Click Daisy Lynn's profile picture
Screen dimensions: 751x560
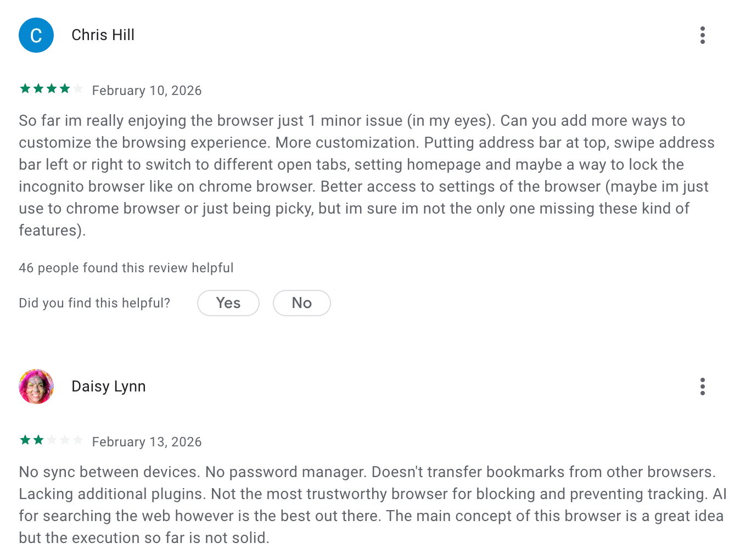pyautogui.click(x=36, y=387)
